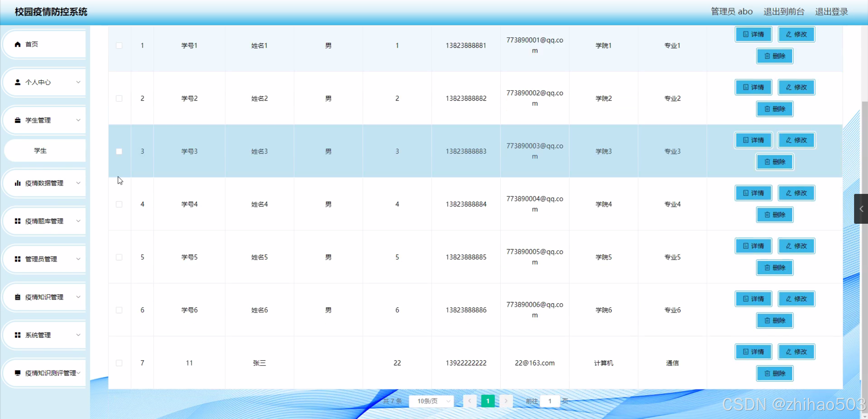Click the person icon for 个人中心

click(18, 82)
